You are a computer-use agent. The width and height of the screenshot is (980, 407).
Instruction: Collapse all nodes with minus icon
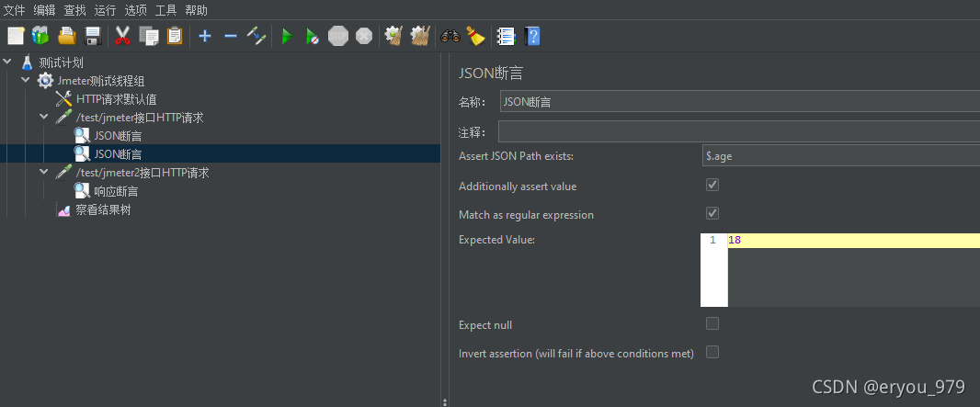coord(231,36)
